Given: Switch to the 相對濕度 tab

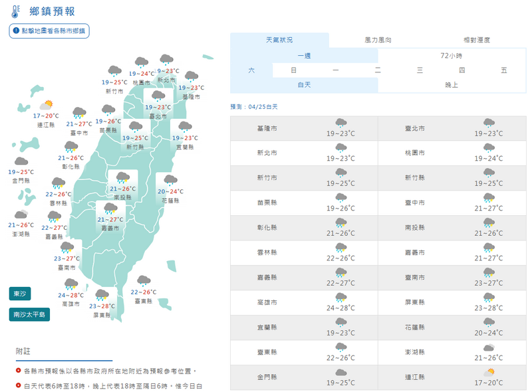Looking at the screenshot, I should [476, 41].
